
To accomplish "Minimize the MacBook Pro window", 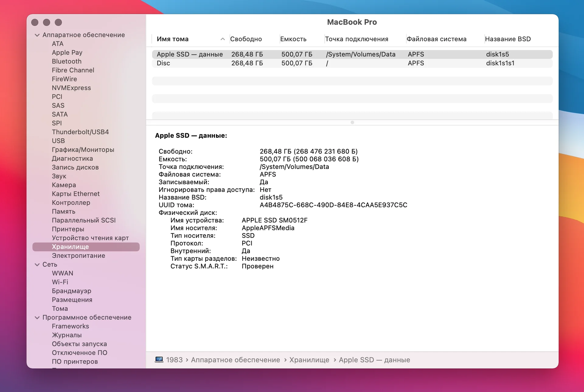I will [x=47, y=22].
